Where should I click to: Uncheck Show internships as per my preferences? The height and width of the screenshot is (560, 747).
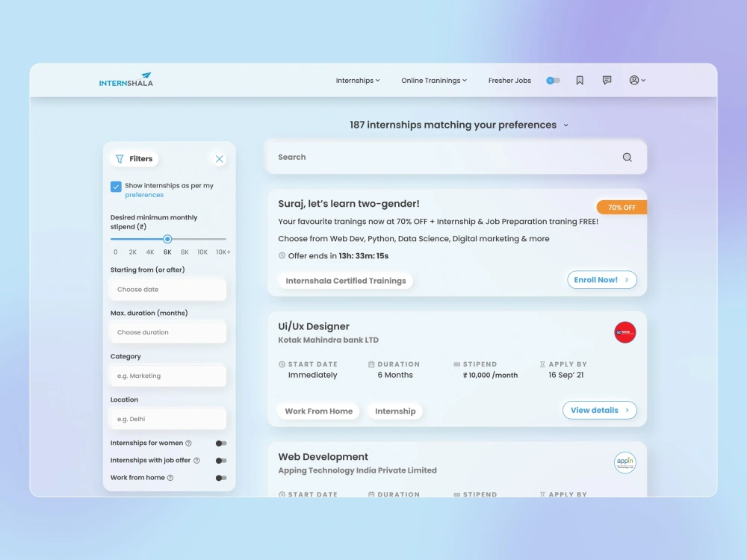pyautogui.click(x=116, y=186)
